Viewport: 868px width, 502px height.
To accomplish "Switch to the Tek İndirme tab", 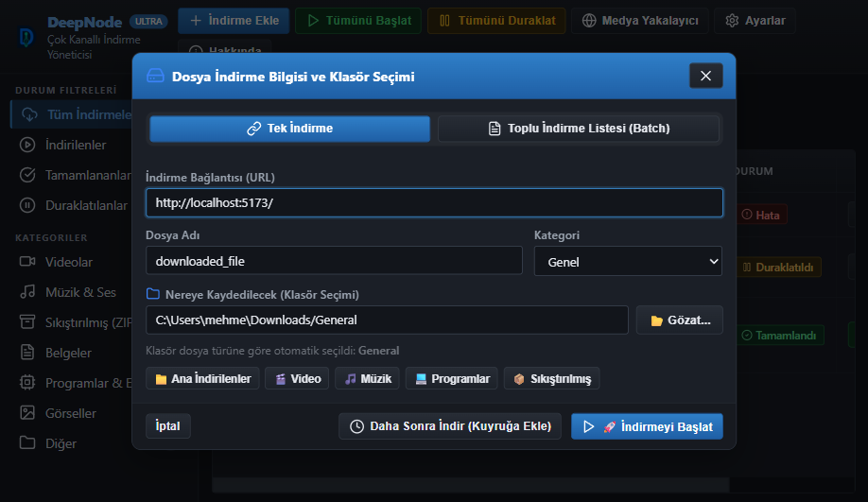I will 289,129.
